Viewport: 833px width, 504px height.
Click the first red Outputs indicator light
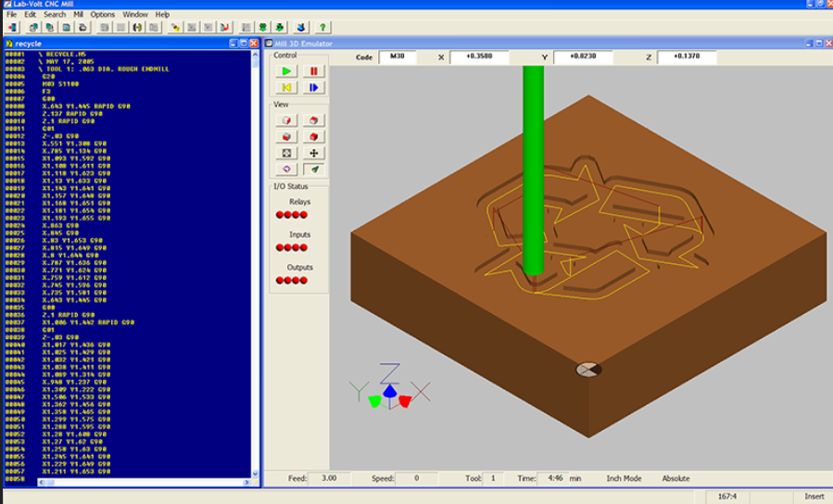point(280,281)
